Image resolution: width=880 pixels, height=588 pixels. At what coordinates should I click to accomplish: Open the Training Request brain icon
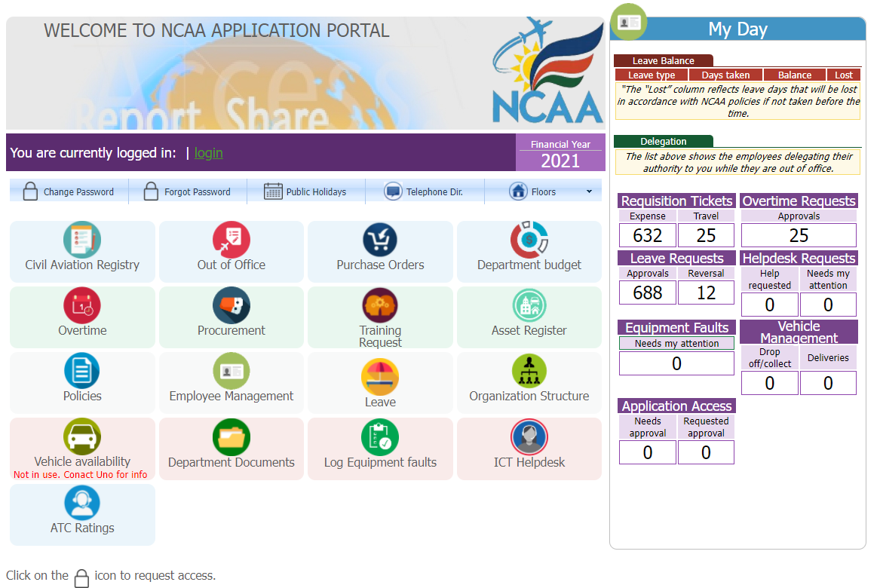(380, 305)
